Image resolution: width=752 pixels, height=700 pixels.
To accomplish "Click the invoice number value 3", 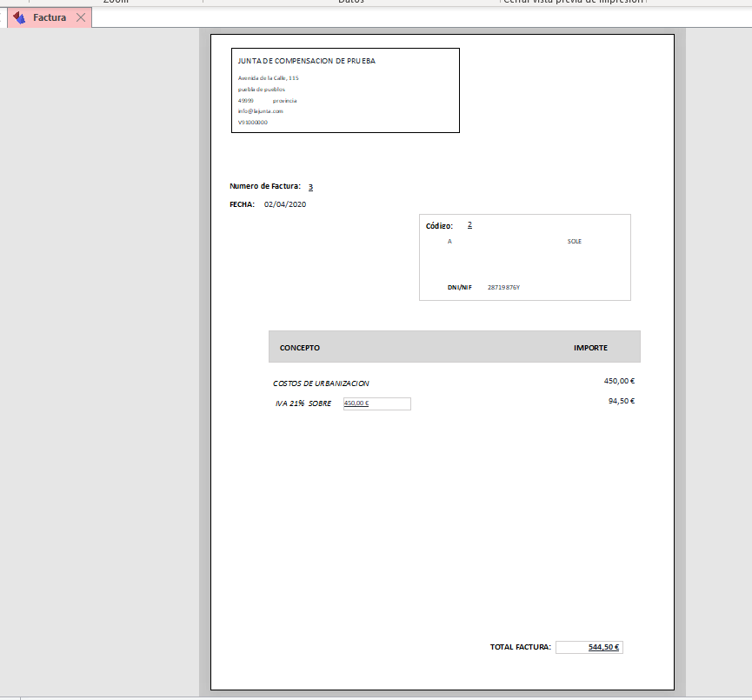I will [x=310, y=187].
